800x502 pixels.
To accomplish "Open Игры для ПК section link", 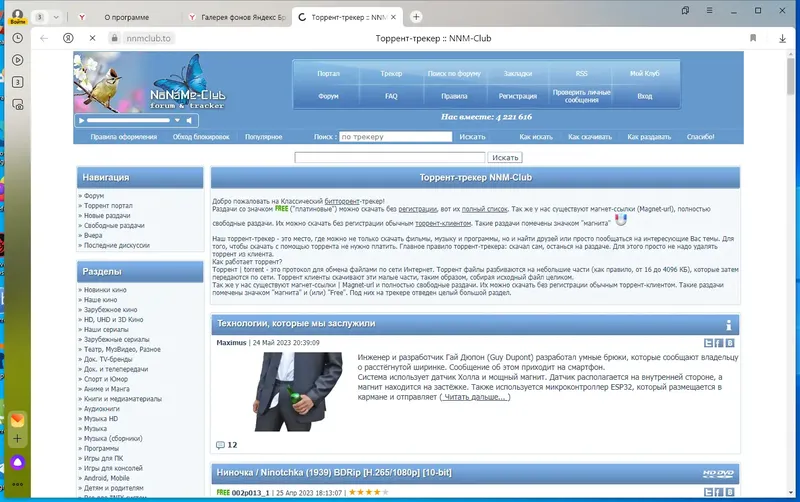I will pos(103,458).
